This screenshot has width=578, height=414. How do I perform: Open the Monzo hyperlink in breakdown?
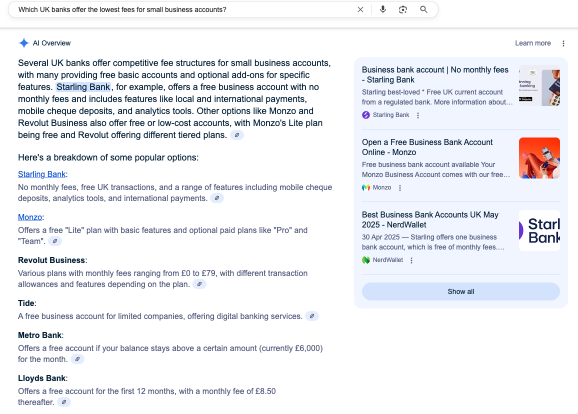coord(30,217)
